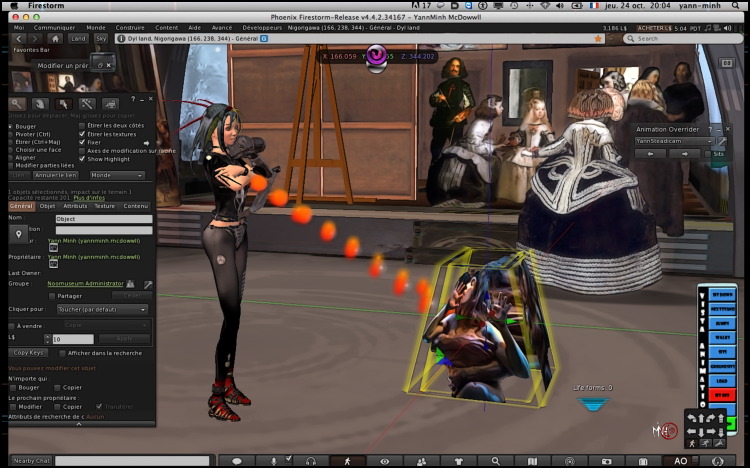Viewport: 750px width, 468px height.
Task: Open the mini-map radar toolbar button
Action: tap(570, 461)
